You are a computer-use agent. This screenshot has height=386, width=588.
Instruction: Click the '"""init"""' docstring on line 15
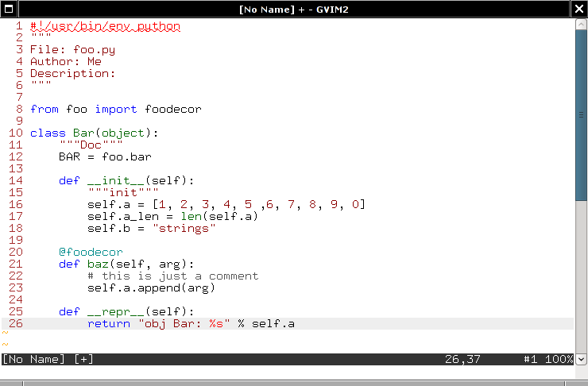click(x=123, y=193)
